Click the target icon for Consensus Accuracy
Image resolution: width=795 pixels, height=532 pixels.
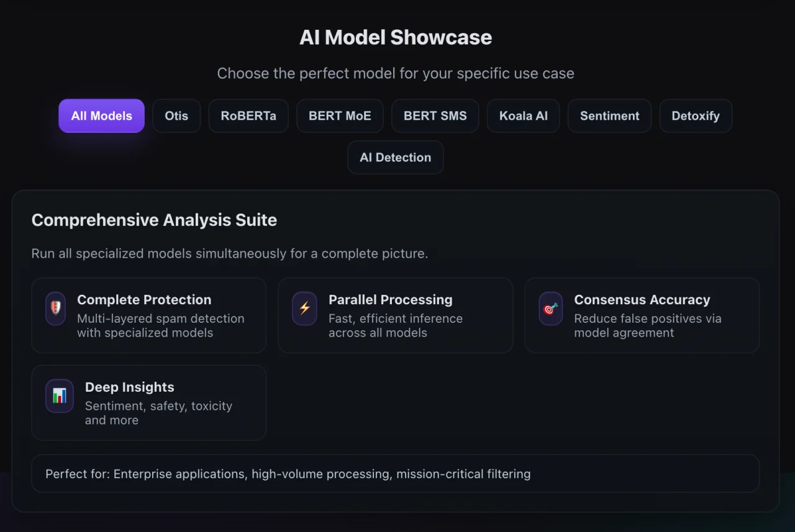tap(551, 309)
